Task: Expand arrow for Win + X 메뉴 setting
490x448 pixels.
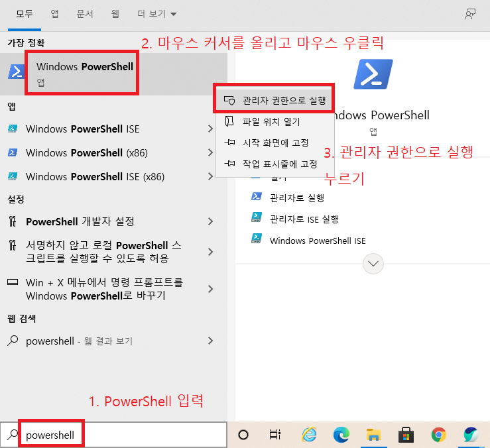Action: click(211, 289)
